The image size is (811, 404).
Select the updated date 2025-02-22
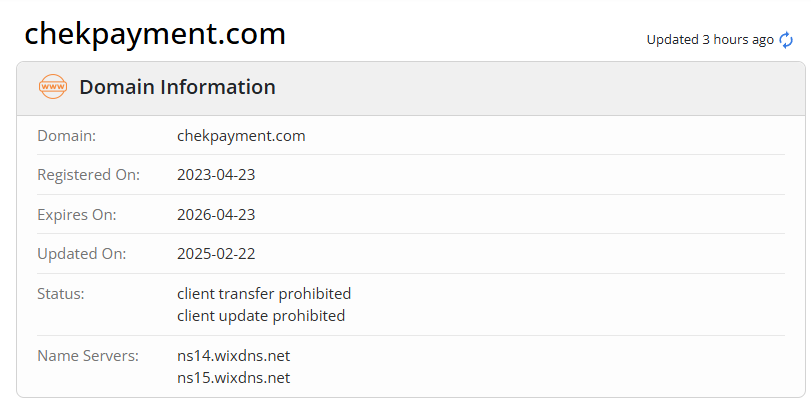pyautogui.click(x=216, y=254)
